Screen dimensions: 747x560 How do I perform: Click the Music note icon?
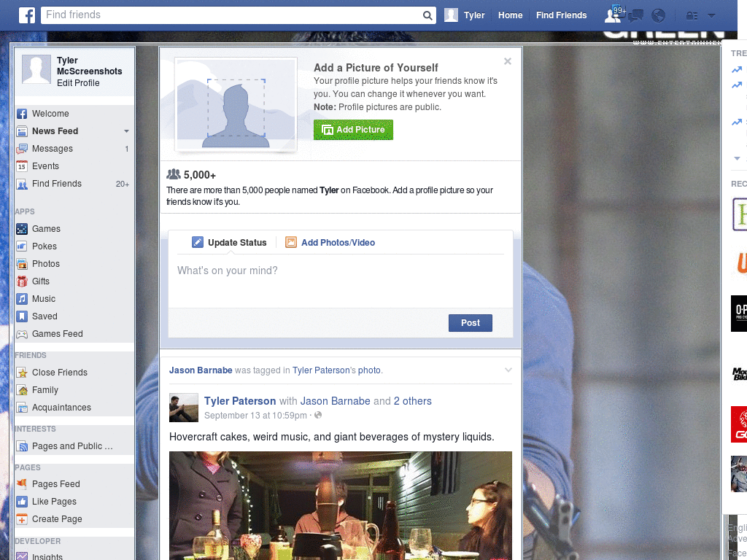click(x=22, y=299)
